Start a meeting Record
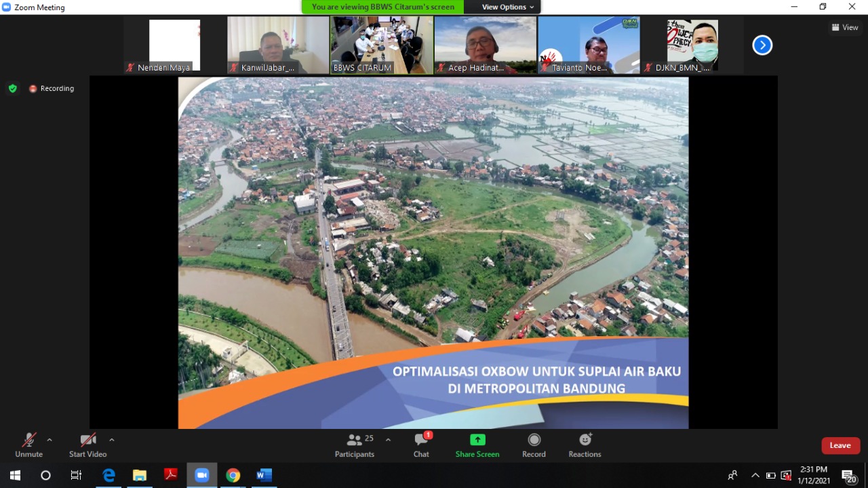This screenshot has height=488, width=868. coord(534,445)
